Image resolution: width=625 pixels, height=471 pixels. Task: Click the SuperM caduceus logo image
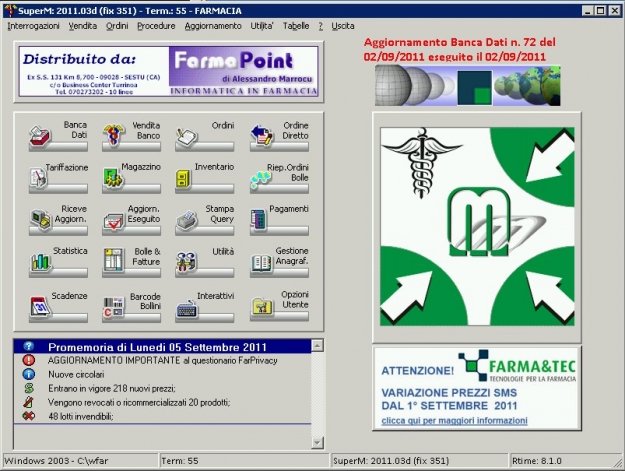(477, 226)
